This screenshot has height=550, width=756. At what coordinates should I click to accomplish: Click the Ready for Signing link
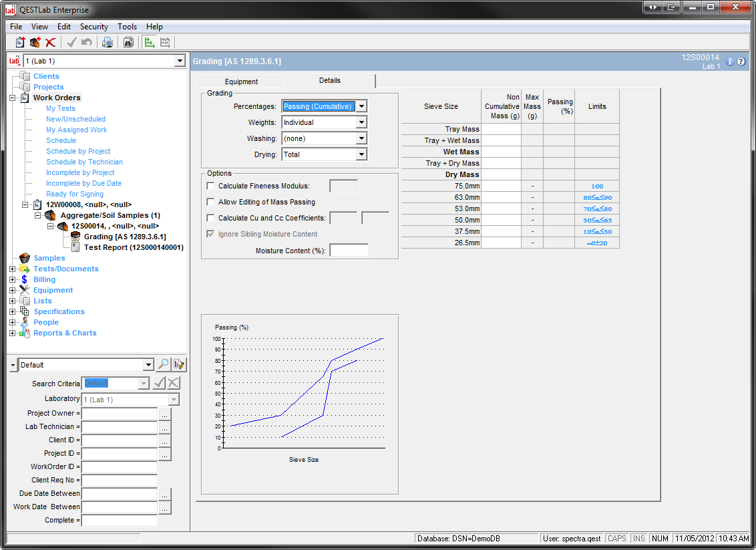(x=74, y=194)
